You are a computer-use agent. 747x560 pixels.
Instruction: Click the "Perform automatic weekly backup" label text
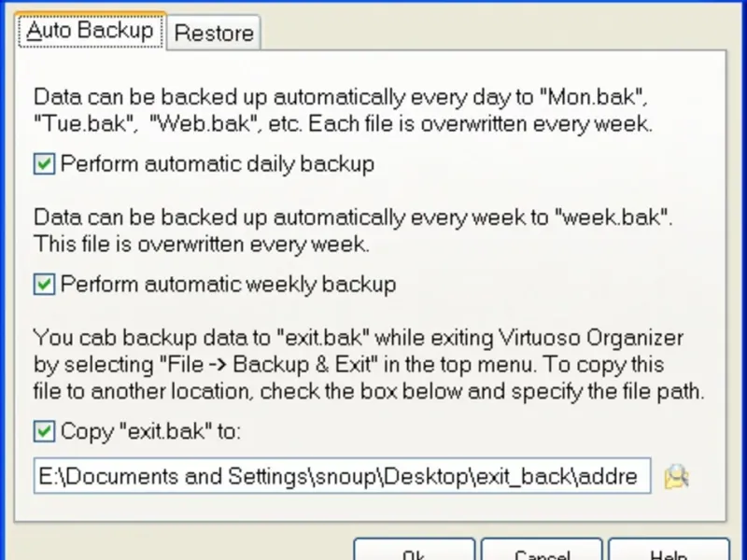coord(228,285)
